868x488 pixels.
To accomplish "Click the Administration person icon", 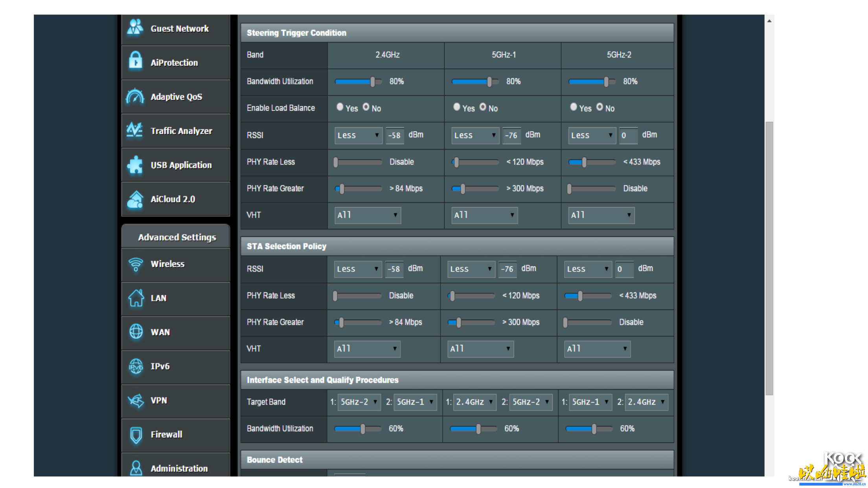I will click(136, 468).
